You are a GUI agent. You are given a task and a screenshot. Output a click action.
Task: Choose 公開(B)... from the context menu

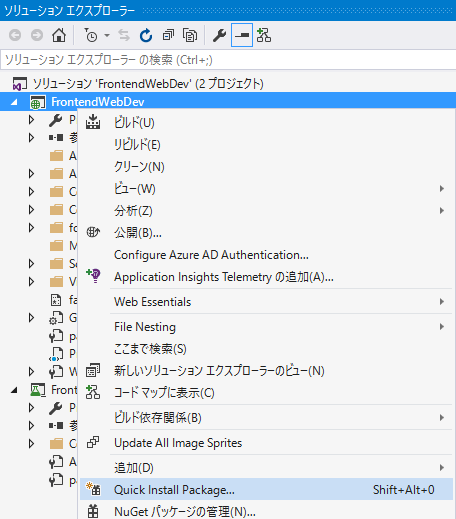point(266,233)
